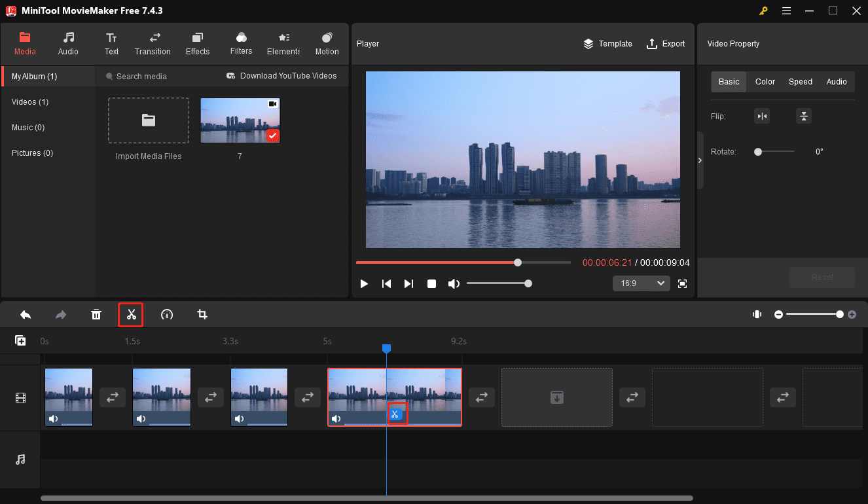Stop the playback
The height and width of the screenshot is (504, 868).
[431, 283]
